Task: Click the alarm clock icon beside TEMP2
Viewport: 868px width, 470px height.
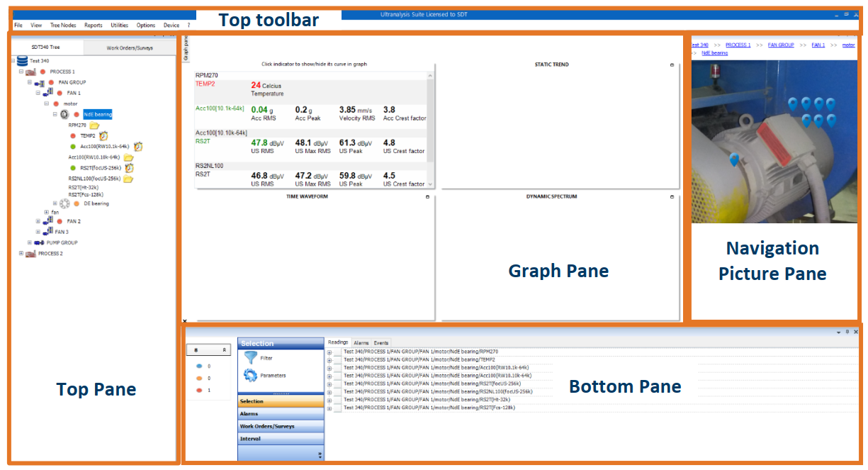Action: 103,136
